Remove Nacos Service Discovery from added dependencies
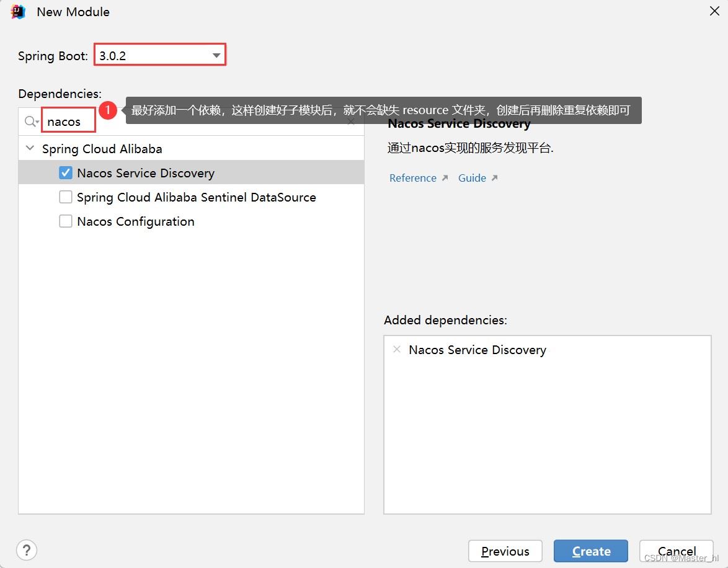 click(397, 350)
